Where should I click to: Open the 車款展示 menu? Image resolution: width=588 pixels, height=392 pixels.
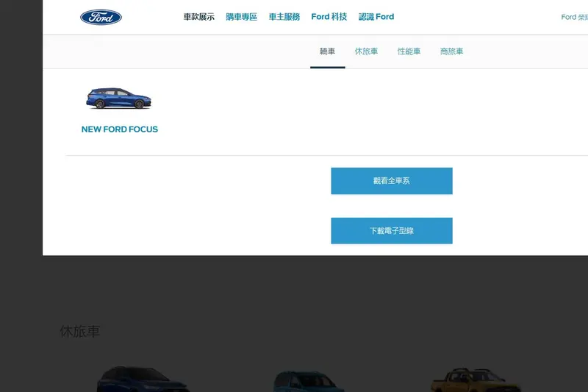[198, 17]
